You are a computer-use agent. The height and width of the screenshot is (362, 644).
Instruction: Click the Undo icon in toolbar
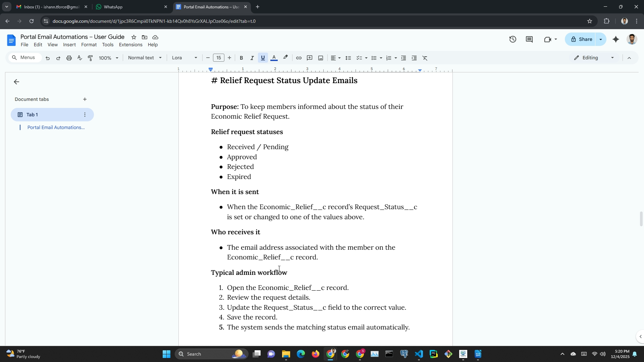click(x=48, y=58)
